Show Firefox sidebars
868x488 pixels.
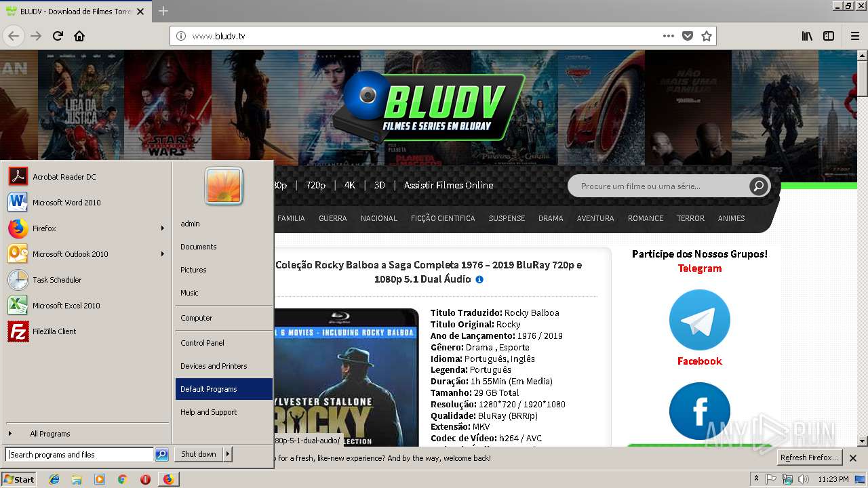(x=829, y=36)
